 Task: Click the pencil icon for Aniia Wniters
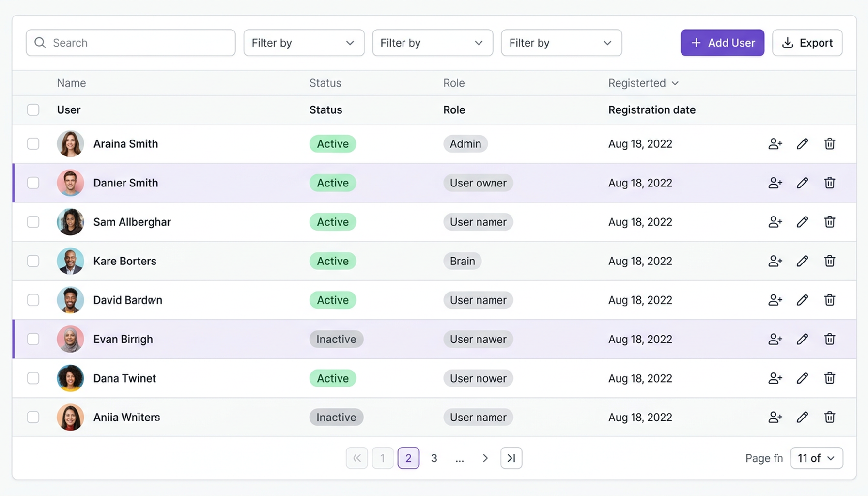click(802, 417)
